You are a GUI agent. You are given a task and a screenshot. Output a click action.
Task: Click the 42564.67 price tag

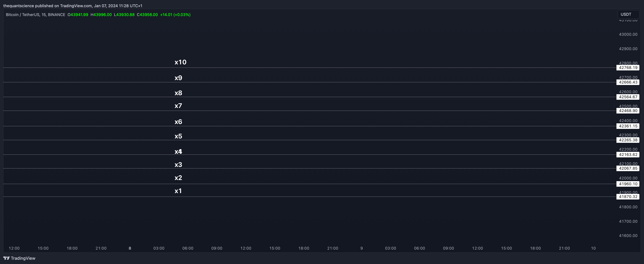[x=628, y=97]
